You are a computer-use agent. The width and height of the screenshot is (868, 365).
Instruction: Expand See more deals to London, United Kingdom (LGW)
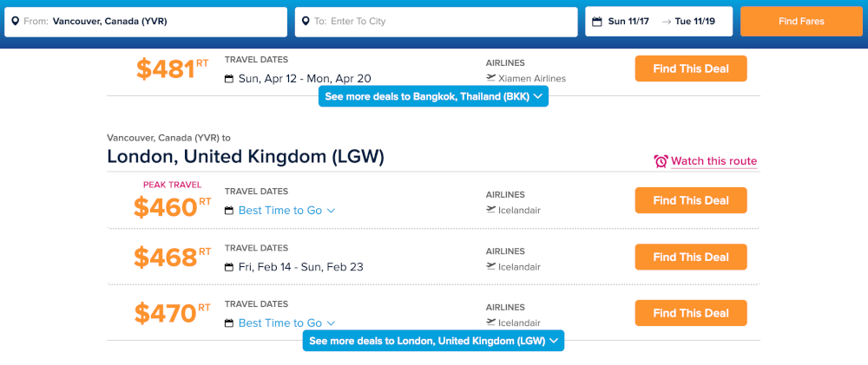tap(433, 341)
